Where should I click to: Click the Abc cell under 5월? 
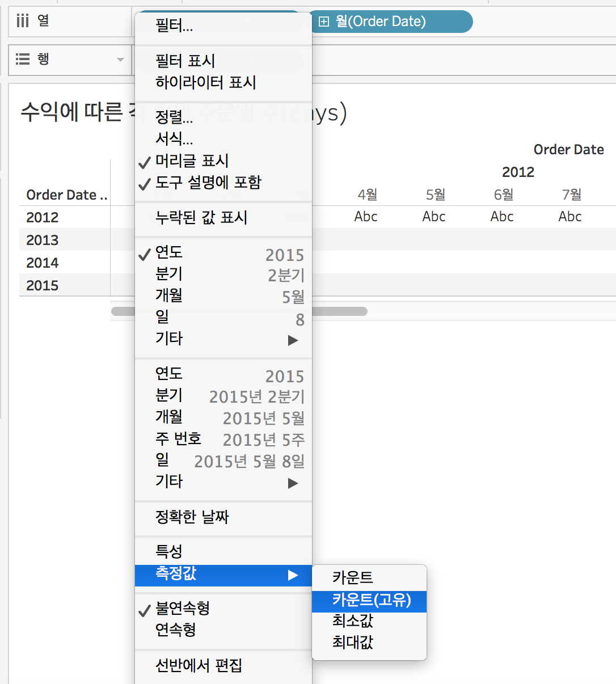tap(434, 217)
